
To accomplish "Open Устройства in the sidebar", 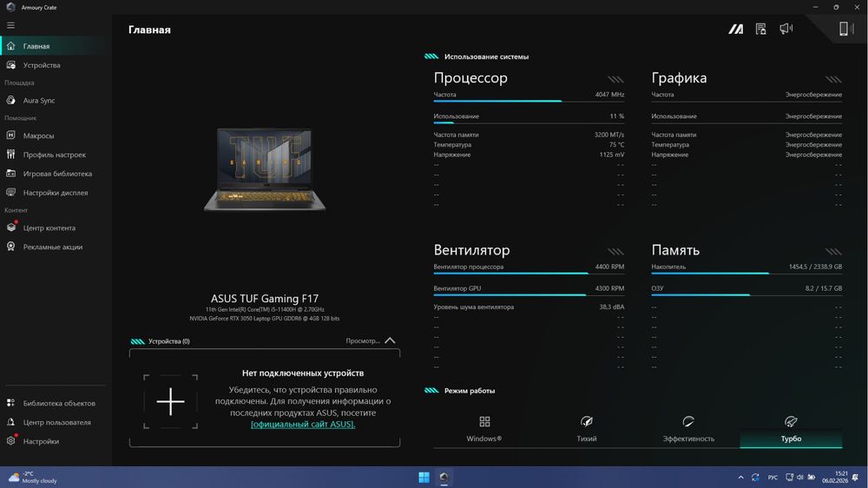I will tap(56, 65).
